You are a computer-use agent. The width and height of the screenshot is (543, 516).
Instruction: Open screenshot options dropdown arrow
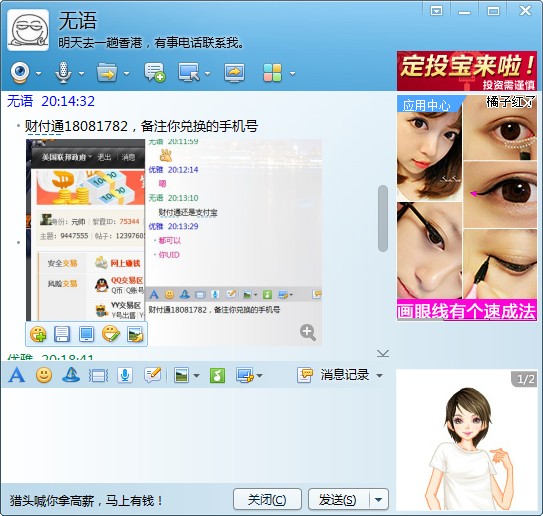pyautogui.click(x=259, y=375)
